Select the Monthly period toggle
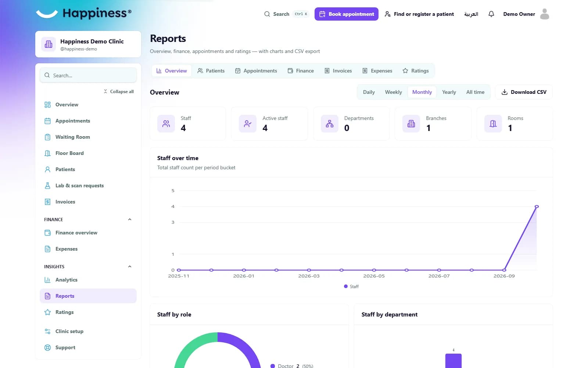Viewport: 588px width, 368px height. (422, 92)
